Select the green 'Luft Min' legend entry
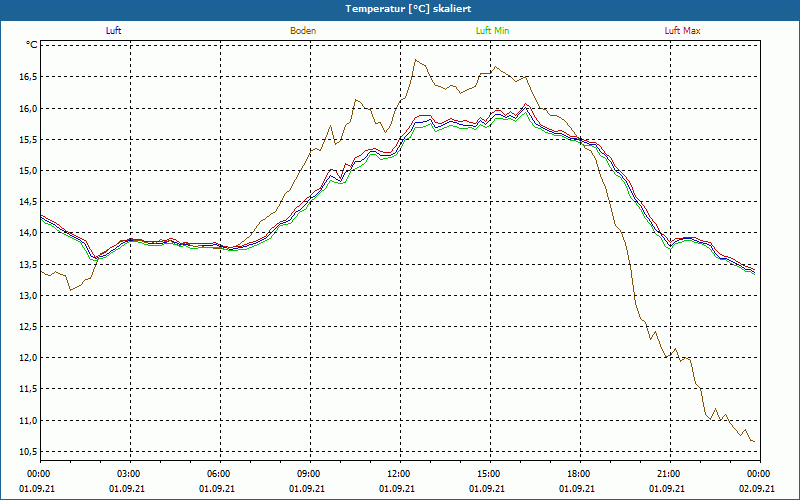 click(492, 31)
